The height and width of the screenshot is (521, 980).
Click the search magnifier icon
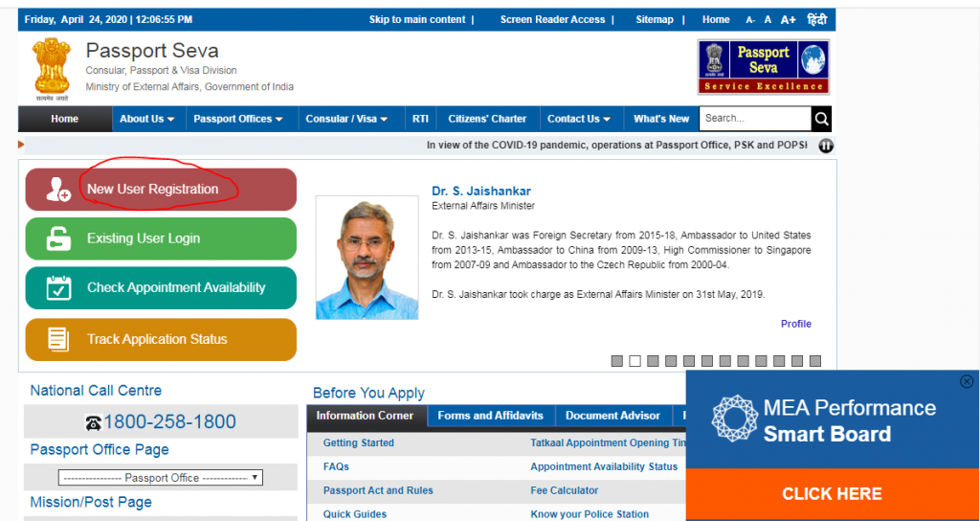[x=821, y=119]
